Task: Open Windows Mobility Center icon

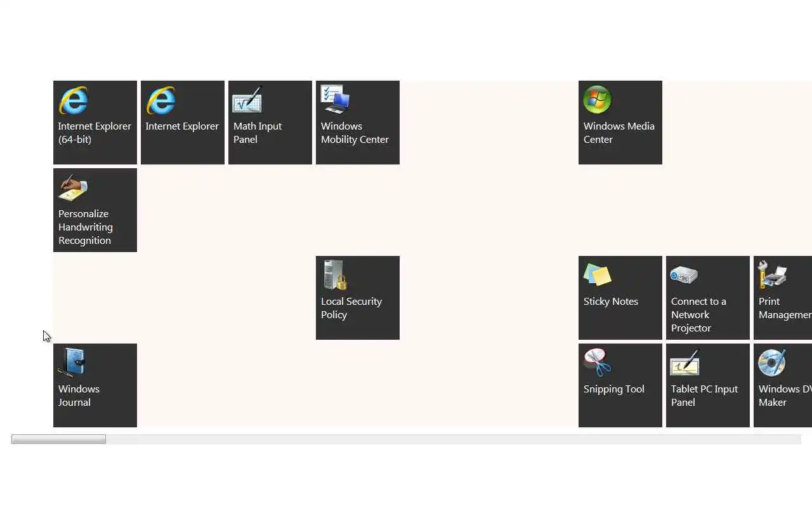Action: point(335,100)
